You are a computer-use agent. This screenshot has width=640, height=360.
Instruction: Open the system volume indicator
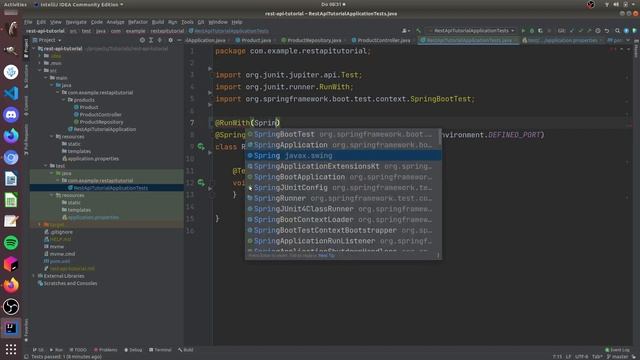coord(616,4)
